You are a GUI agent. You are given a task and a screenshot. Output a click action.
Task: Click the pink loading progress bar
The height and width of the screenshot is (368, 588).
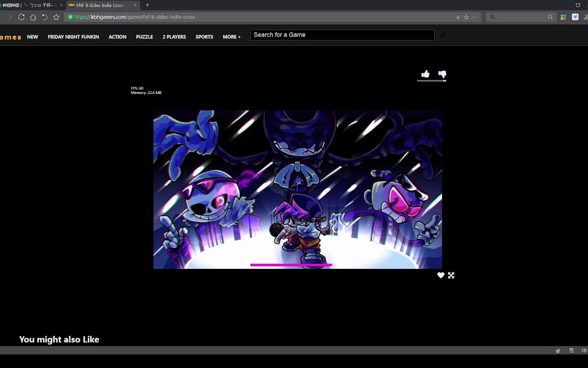point(291,265)
